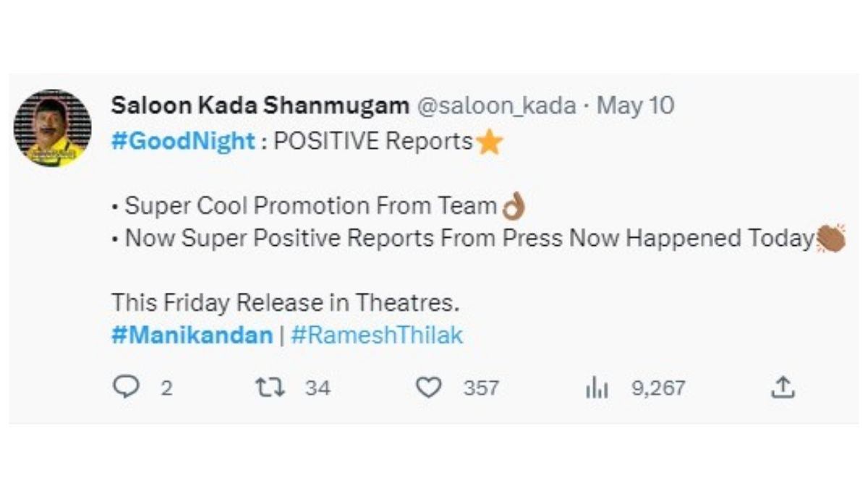The image size is (868, 488).
Task: Click the OK hand emoji
Action: 513,207
